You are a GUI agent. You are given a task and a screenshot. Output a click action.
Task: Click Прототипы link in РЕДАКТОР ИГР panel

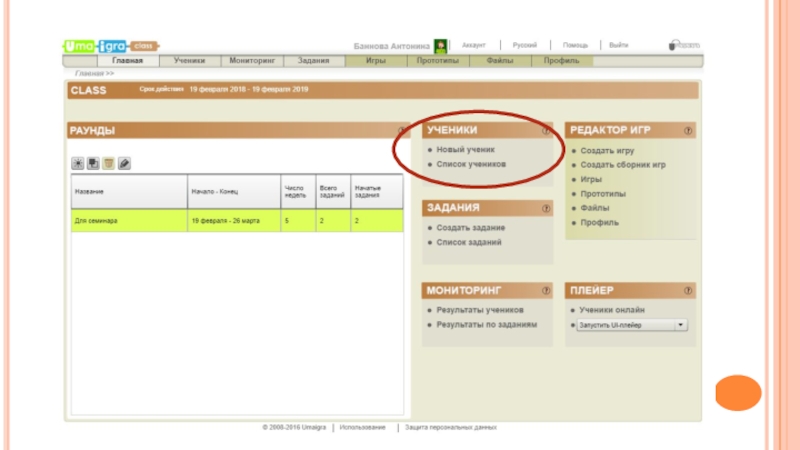tap(603, 194)
